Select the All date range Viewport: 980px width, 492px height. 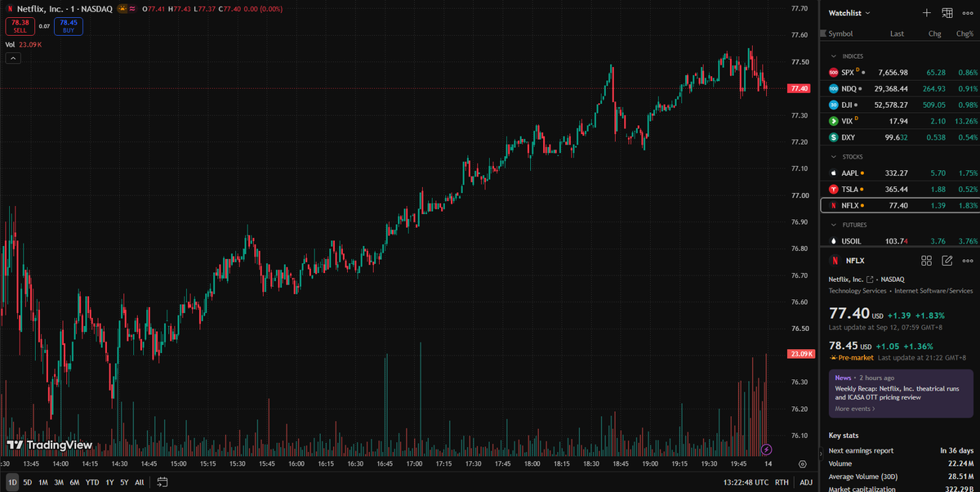tap(140, 482)
